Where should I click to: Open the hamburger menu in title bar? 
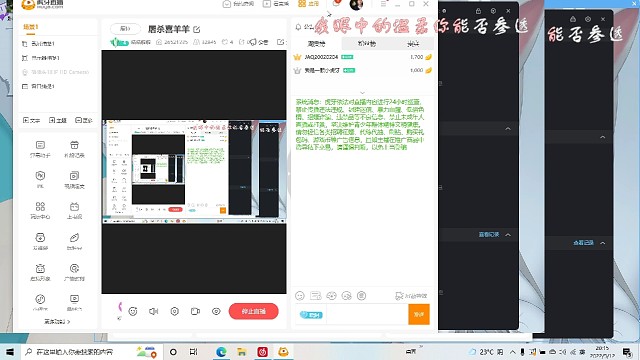click(x=383, y=4)
